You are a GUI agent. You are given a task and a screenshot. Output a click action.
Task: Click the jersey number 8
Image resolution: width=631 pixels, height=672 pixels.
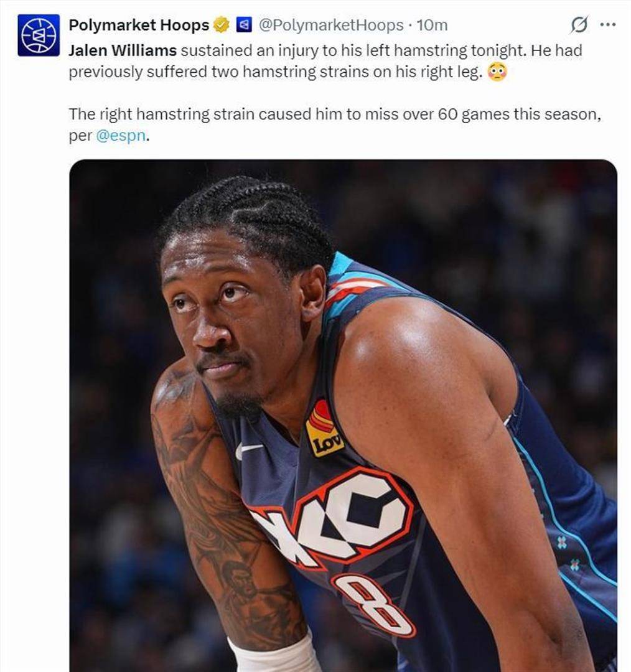373,605
